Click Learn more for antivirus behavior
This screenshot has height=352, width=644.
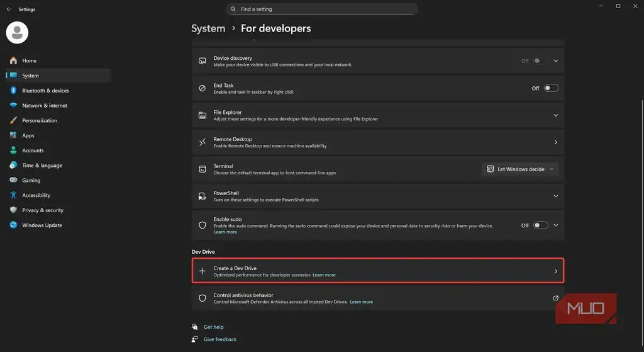[x=362, y=302]
